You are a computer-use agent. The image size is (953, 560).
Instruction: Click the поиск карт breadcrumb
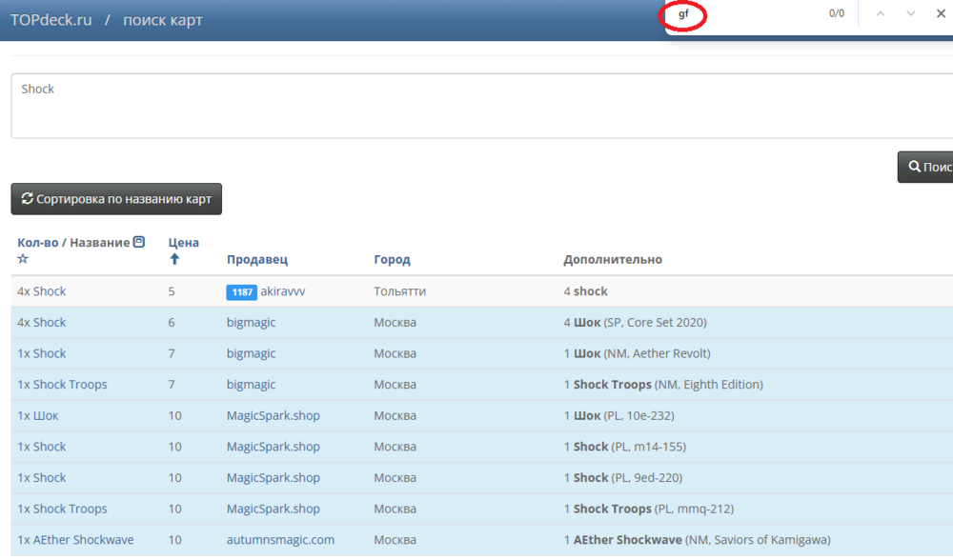(x=162, y=20)
